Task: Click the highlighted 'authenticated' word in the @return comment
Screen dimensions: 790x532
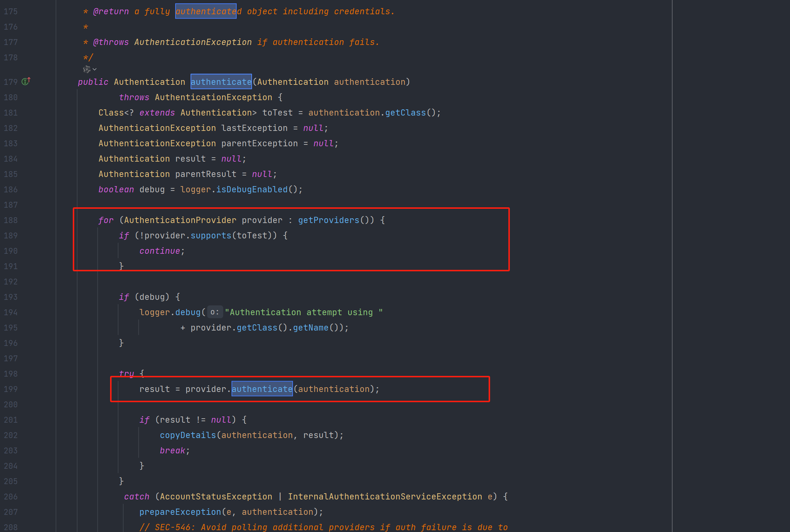Action: click(x=206, y=11)
